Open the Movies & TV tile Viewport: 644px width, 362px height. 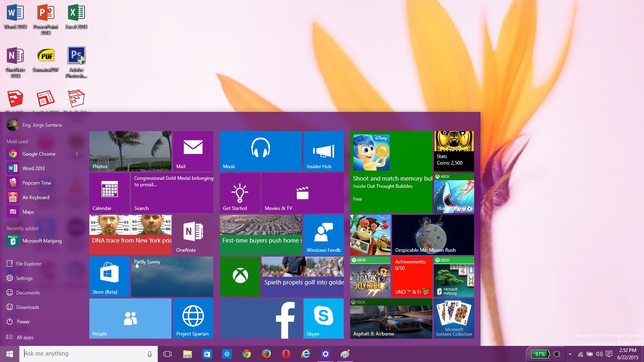click(303, 193)
